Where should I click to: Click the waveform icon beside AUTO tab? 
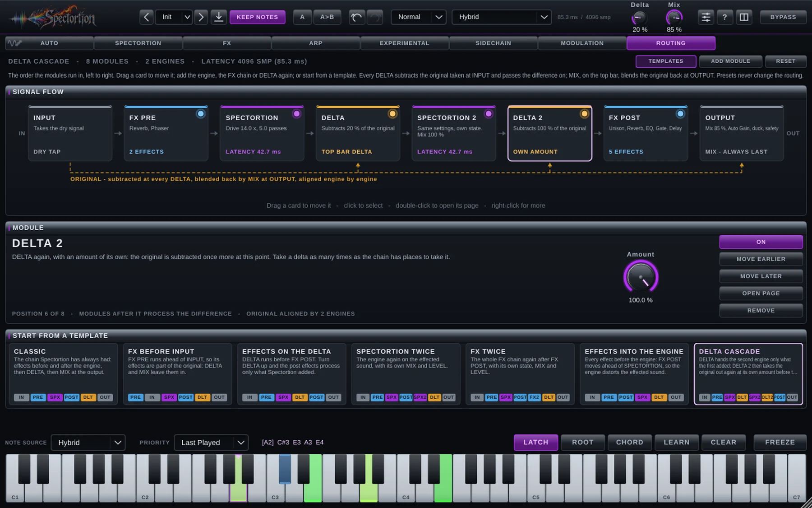(15, 43)
